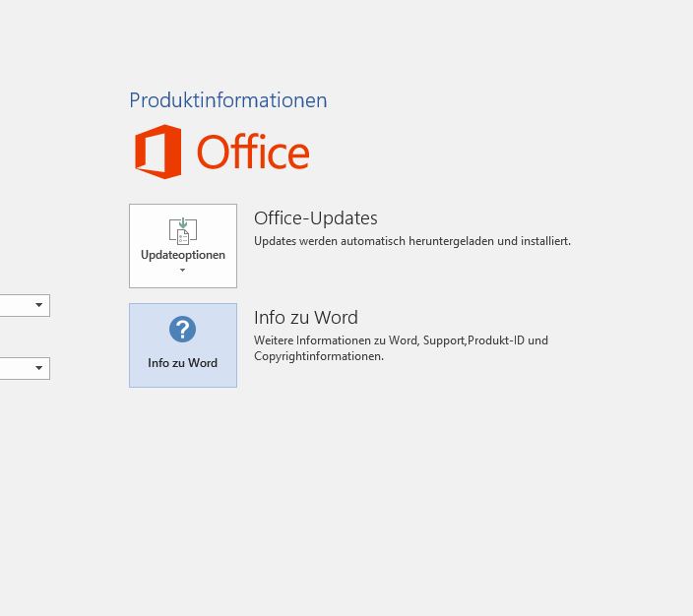Click the blue question mark icon

(182, 330)
